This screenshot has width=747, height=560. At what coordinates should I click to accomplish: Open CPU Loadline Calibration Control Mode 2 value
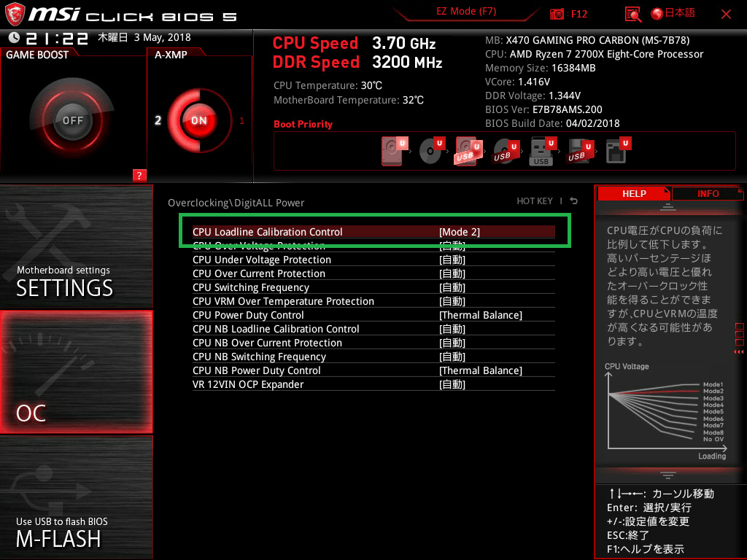click(460, 232)
